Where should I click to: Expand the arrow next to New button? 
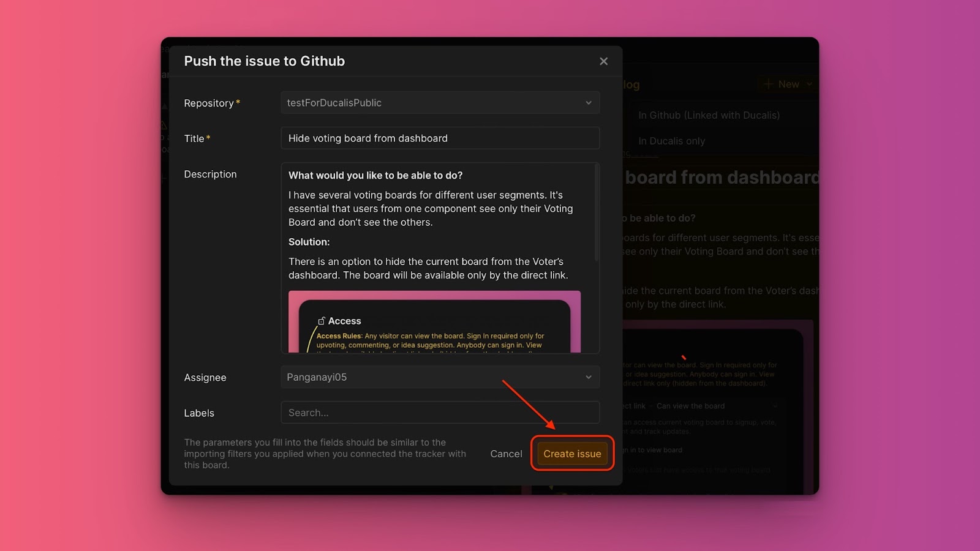[809, 84]
